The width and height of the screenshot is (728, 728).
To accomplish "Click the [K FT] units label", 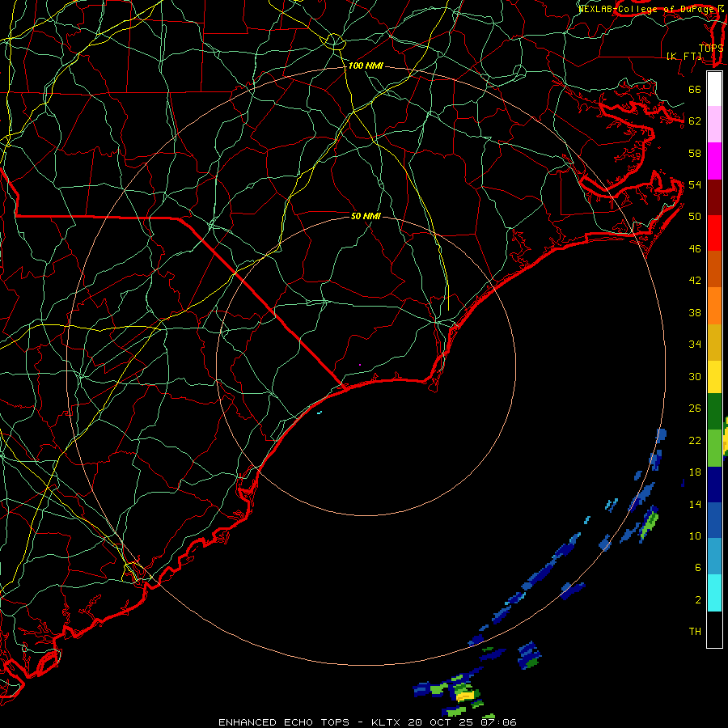I will (x=684, y=57).
